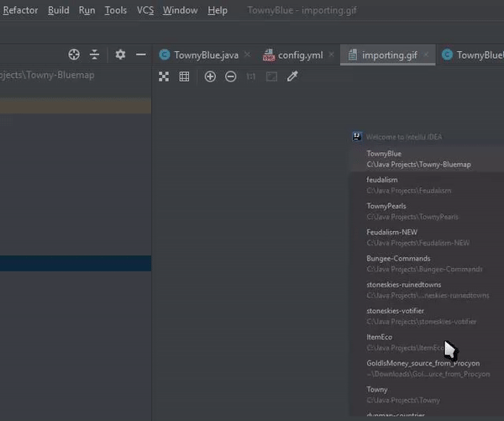Toggle chessboard transparency background icon
The width and height of the screenshot is (504, 421).
164,76
